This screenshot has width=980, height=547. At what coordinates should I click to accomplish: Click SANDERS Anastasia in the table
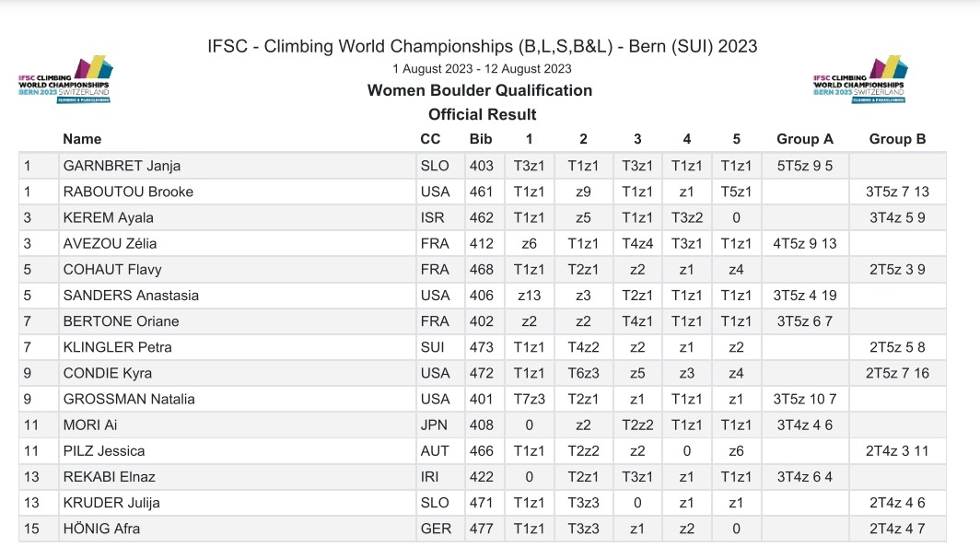click(x=131, y=296)
